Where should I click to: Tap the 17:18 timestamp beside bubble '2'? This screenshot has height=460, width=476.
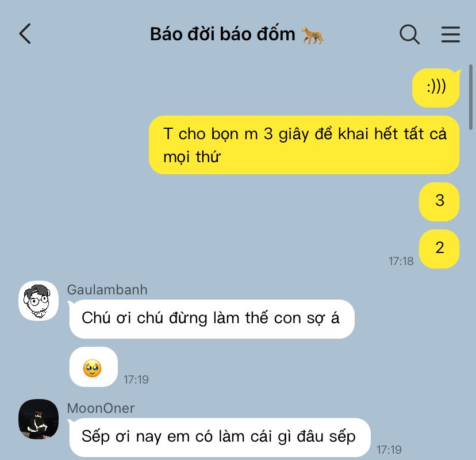click(x=401, y=261)
